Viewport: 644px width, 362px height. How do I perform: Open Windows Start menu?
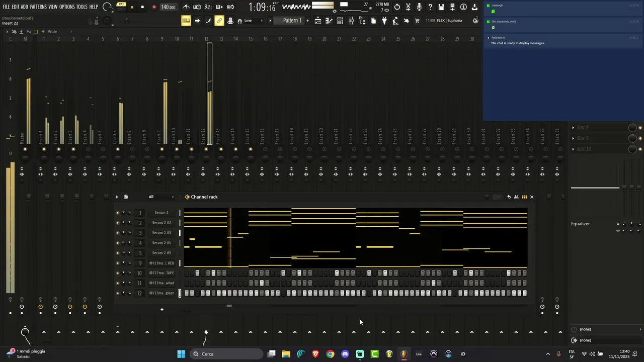[x=181, y=354]
